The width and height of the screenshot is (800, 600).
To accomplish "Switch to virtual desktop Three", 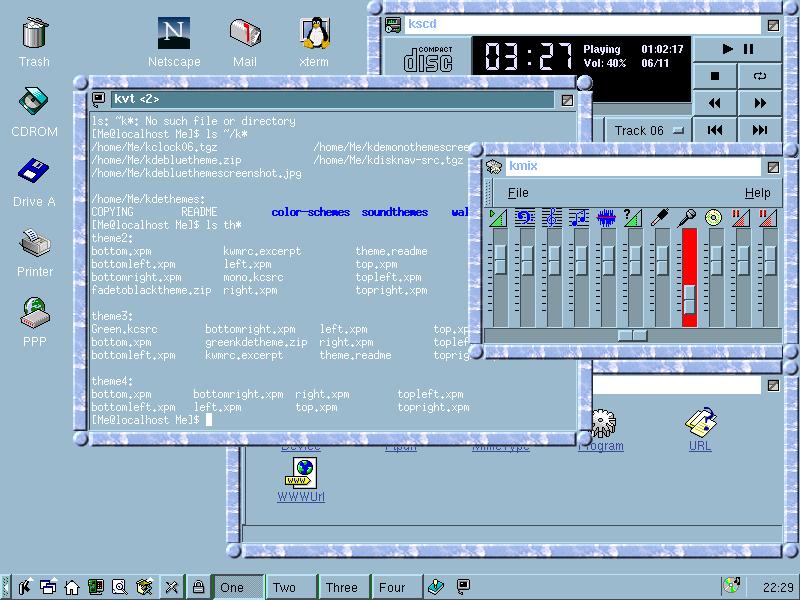I will (x=341, y=587).
